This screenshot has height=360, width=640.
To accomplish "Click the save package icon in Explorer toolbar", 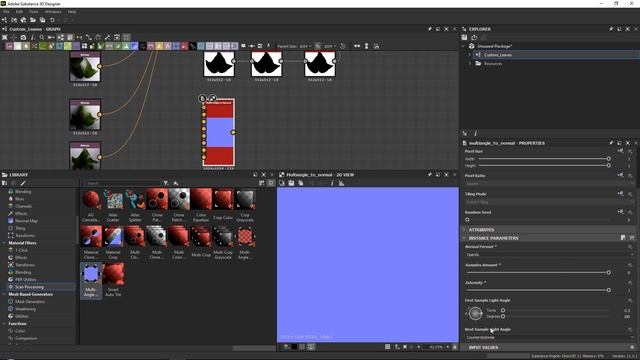I will point(464,37).
